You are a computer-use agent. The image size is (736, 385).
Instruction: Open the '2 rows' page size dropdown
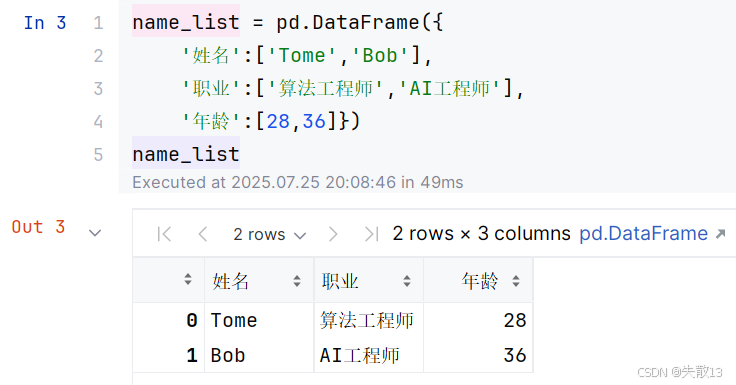pos(269,234)
